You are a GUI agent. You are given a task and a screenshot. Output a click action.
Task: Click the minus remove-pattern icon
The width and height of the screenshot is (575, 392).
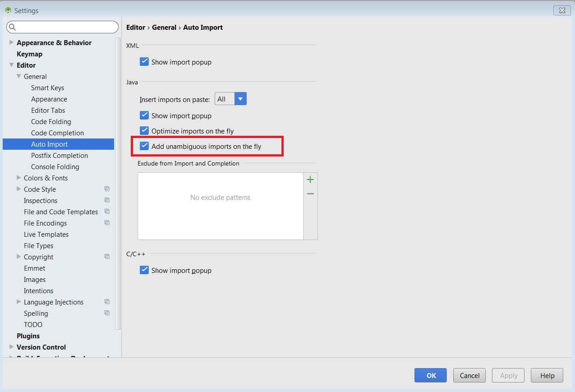coord(310,194)
